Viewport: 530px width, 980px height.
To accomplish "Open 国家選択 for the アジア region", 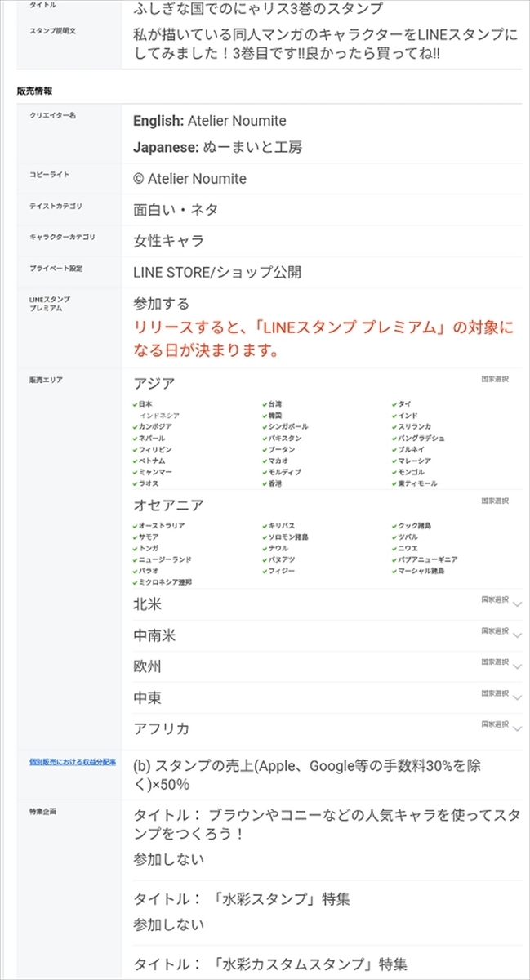I will [x=494, y=379].
